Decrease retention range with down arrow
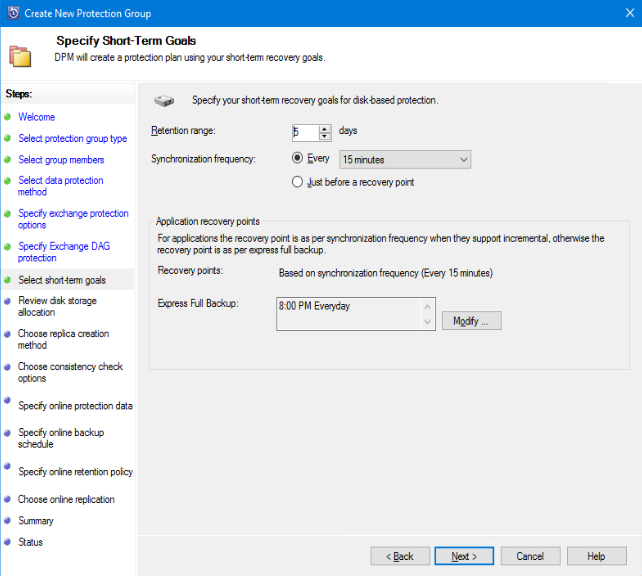 click(325, 137)
